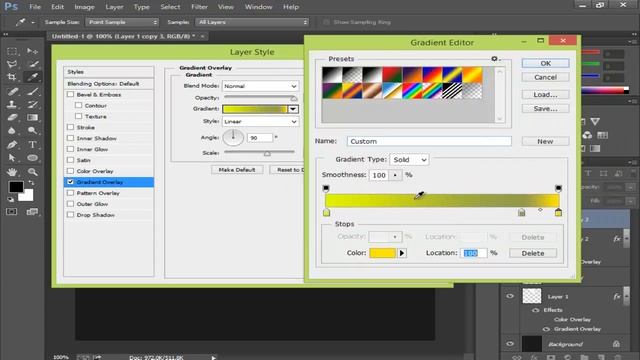Screen dimensions: 640x360
Task: Enable the Drop Shadow checkbox
Action: tap(70, 215)
